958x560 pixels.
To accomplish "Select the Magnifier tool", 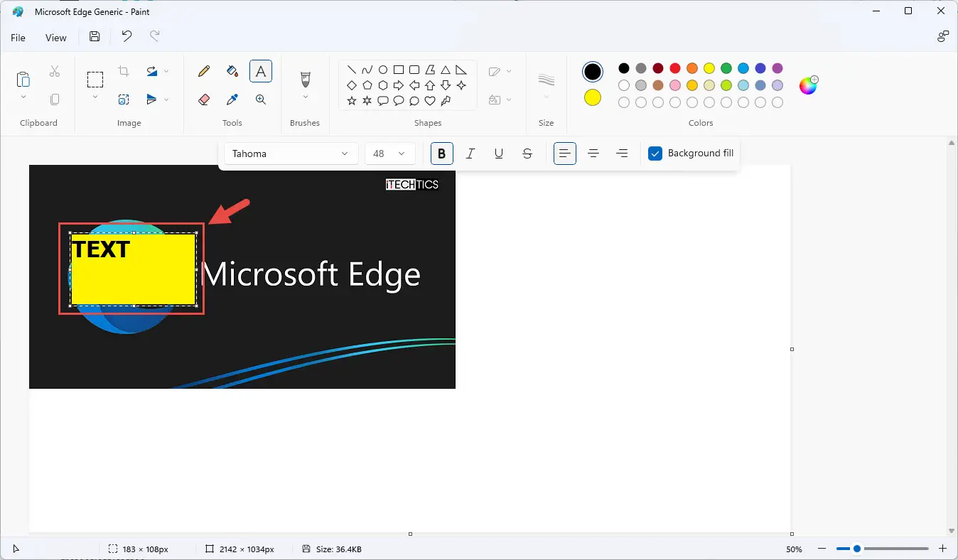I will pyautogui.click(x=261, y=99).
